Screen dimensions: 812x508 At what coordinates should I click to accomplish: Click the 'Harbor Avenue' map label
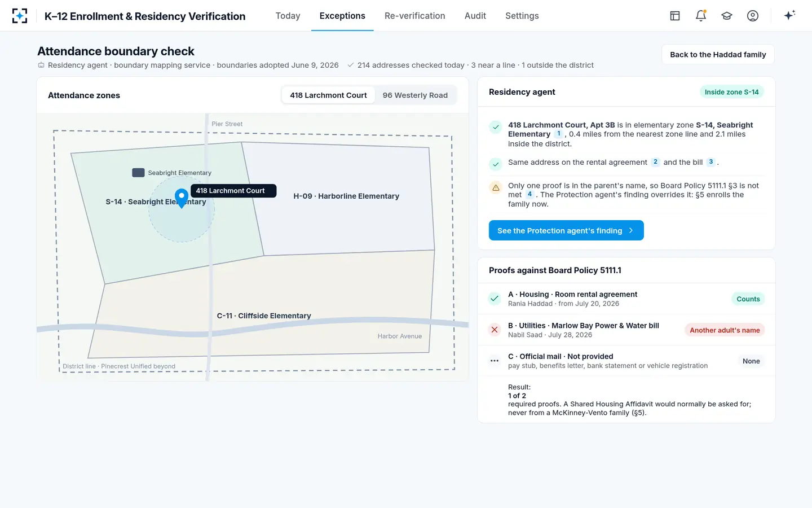(x=400, y=336)
